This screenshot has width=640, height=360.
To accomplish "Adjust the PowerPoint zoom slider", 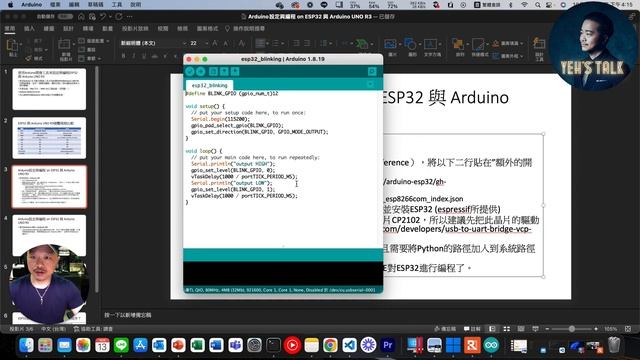I will [571, 329].
